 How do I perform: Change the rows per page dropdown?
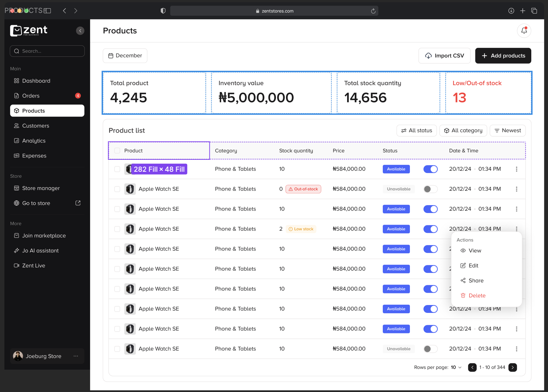pyautogui.click(x=456, y=367)
